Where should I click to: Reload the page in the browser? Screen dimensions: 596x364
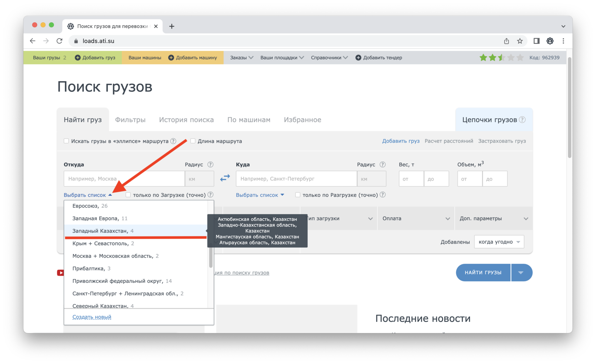pyautogui.click(x=60, y=41)
